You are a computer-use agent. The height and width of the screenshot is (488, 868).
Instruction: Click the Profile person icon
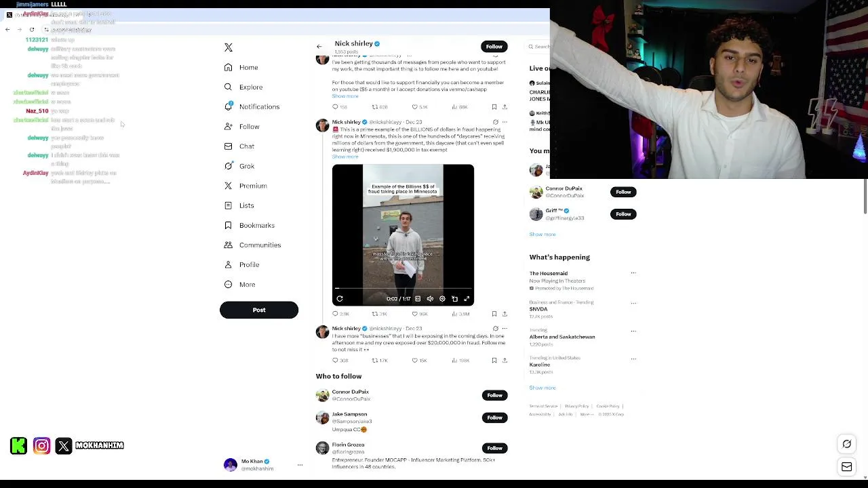tap(229, 264)
